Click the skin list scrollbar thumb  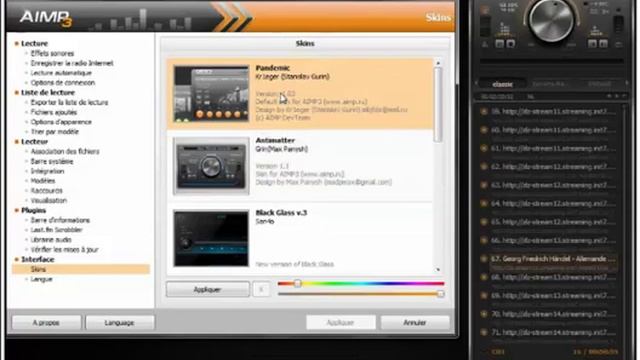[x=438, y=105]
